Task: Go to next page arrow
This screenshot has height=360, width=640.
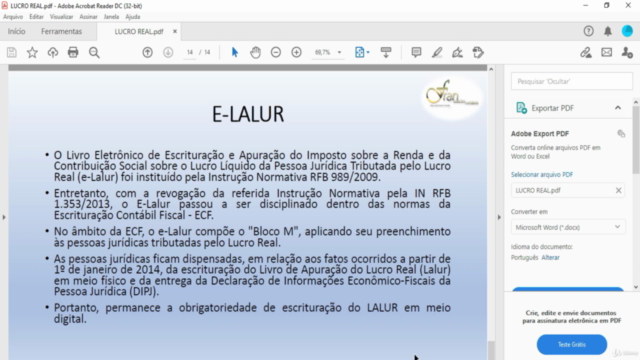Action: [168, 52]
